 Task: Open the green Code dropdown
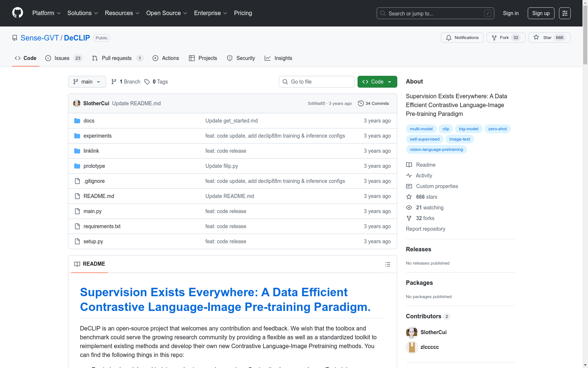(x=377, y=82)
